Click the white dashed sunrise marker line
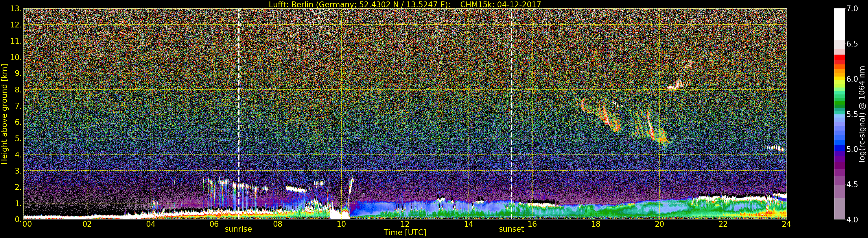The height and width of the screenshot is (238, 868). (x=239, y=114)
